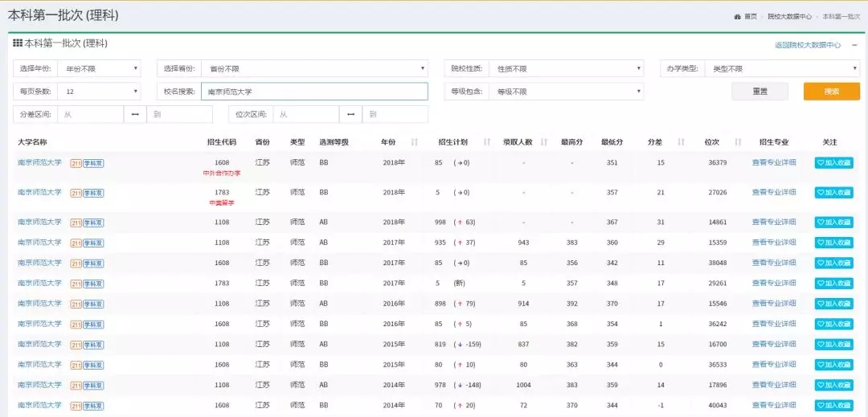The height and width of the screenshot is (417, 868).
Task: Click the 首页 breadcrumb link
Action: click(x=750, y=17)
